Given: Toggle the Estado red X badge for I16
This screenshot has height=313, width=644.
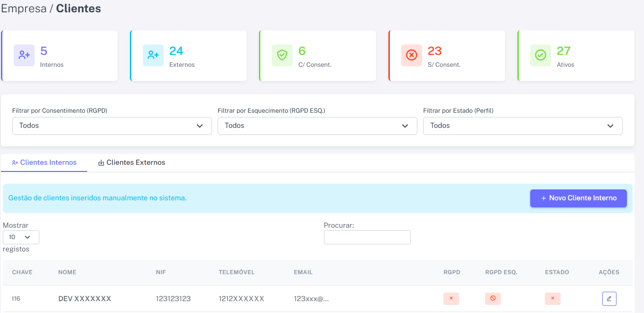Looking at the screenshot, I should (552, 299).
